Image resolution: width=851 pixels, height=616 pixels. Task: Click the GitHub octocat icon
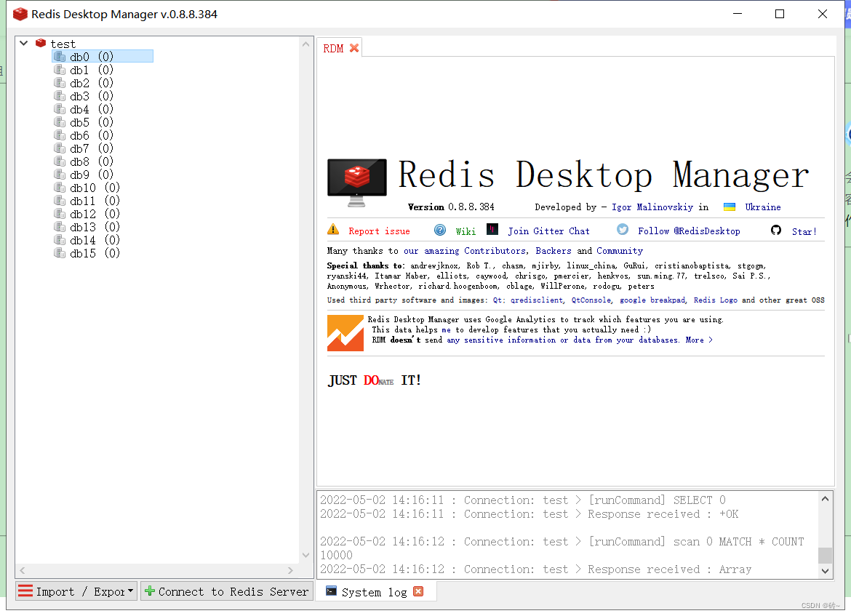point(776,230)
